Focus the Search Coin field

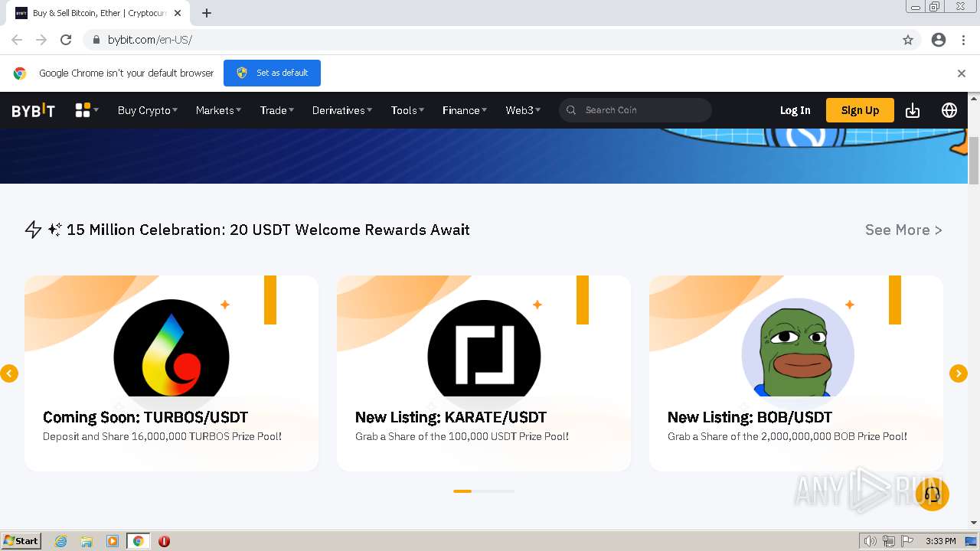(x=635, y=110)
